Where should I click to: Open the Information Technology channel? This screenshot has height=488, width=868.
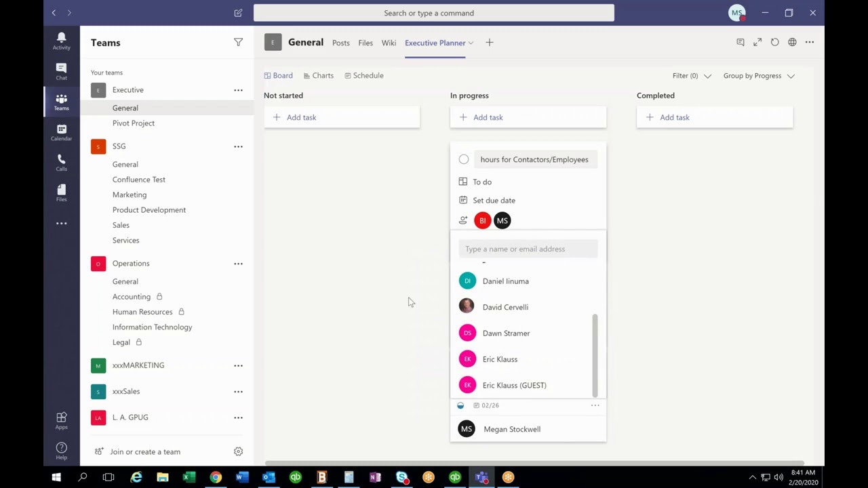(x=153, y=327)
